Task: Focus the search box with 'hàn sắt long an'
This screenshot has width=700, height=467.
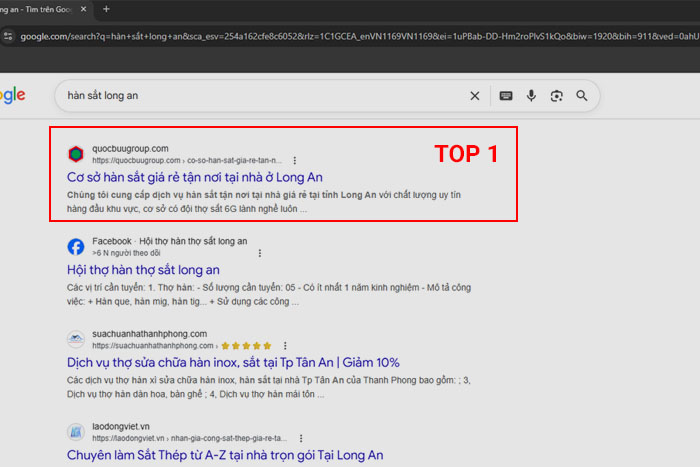Action: pyautogui.click(x=263, y=96)
